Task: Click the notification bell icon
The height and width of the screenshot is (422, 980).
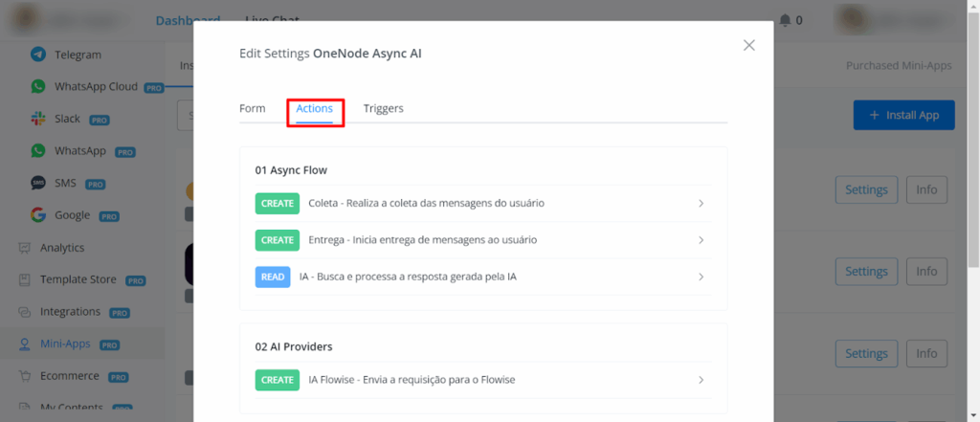Action: point(785,20)
